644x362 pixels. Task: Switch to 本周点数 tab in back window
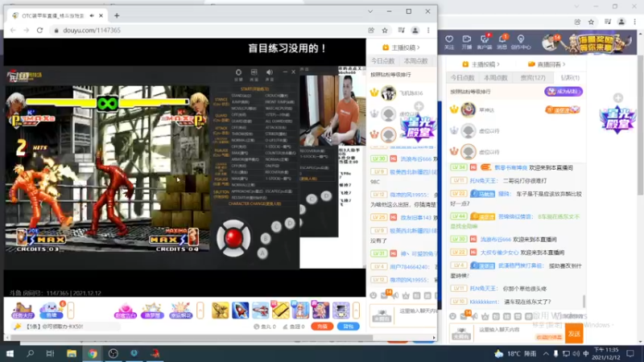[496, 77]
